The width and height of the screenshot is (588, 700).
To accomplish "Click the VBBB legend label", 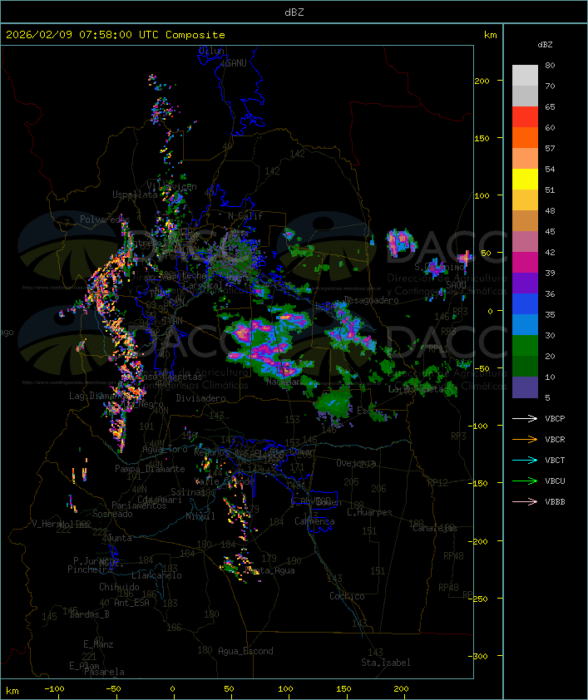I will (555, 502).
